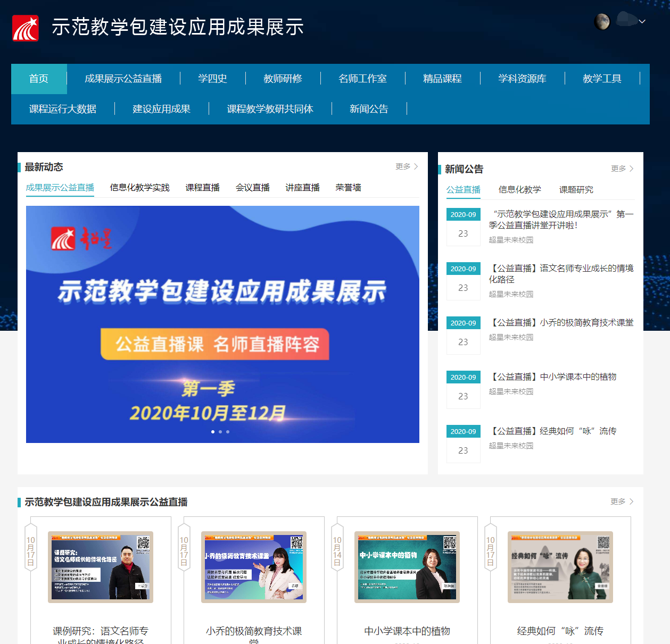Switch to 信息化教学实践 tab
Image resolution: width=670 pixels, height=644 pixels.
point(140,188)
